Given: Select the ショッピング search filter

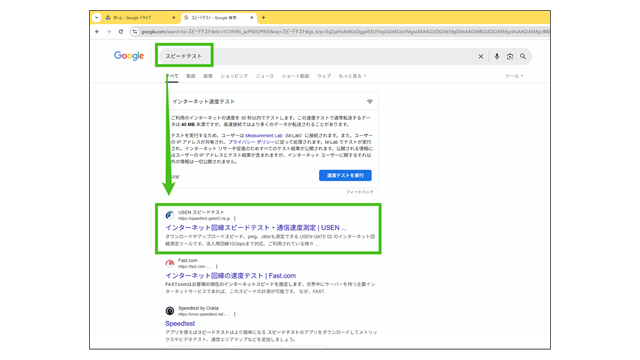Looking at the screenshot, I should pyautogui.click(x=234, y=76).
